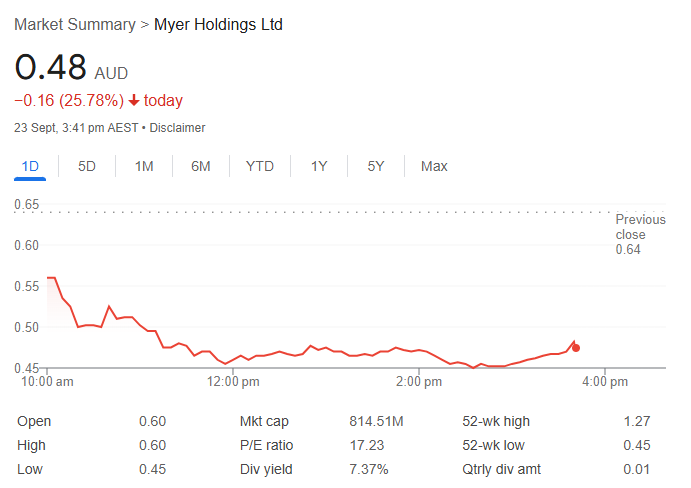
Task: View the 5Y price chart
Action: [x=376, y=166]
